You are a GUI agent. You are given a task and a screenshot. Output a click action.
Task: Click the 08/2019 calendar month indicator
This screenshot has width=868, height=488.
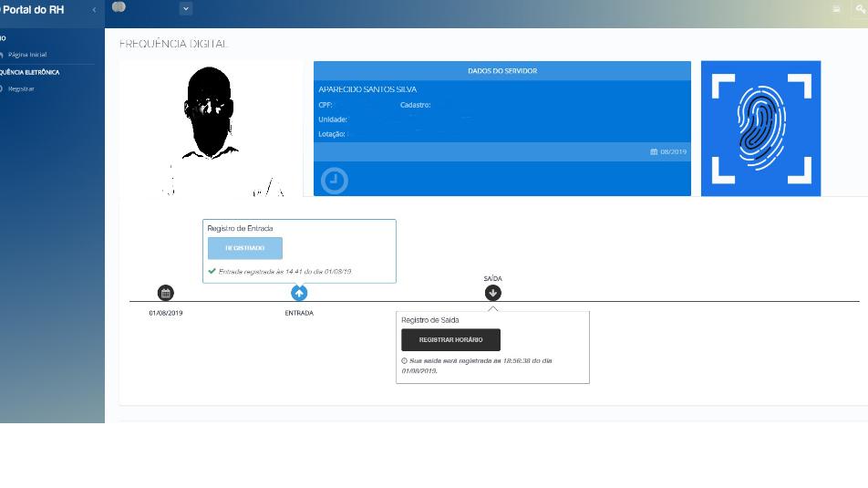coord(668,151)
